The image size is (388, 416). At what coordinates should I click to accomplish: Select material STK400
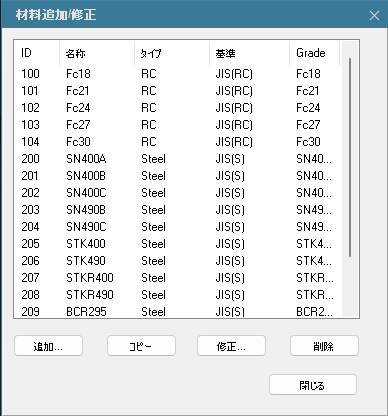[86, 244]
